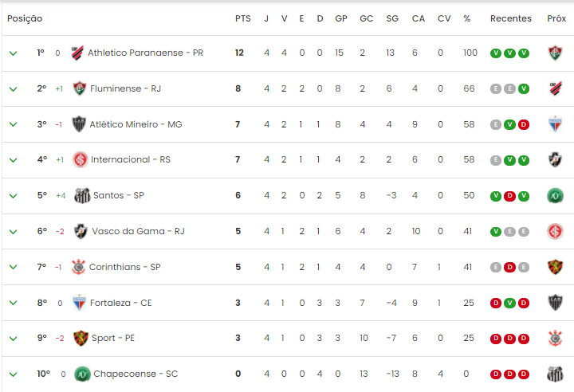Open the Corinthians - SP team link
The width and height of the screenshot is (574, 392).
pos(125,267)
